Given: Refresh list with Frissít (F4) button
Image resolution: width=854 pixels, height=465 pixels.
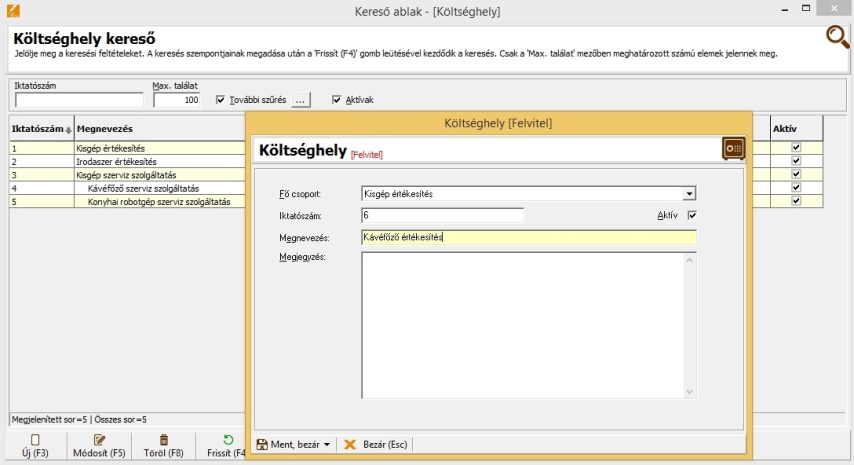Looking at the screenshot, I should click(x=227, y=446).
